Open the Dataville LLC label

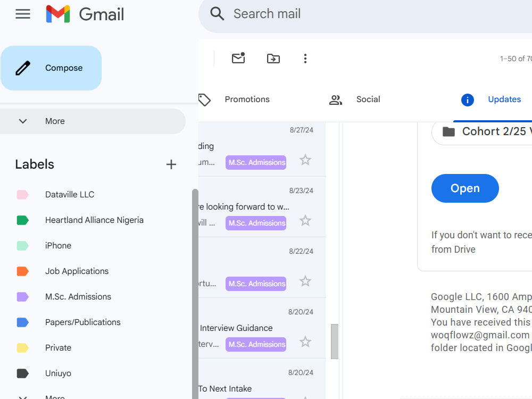click(x=70, y=194)
